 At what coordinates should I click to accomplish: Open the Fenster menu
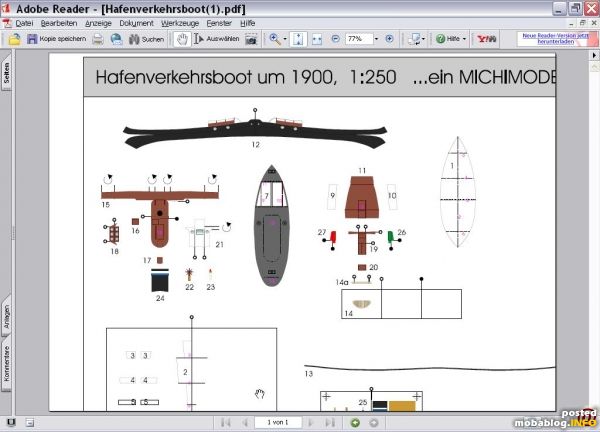click(x=219, y=23)
